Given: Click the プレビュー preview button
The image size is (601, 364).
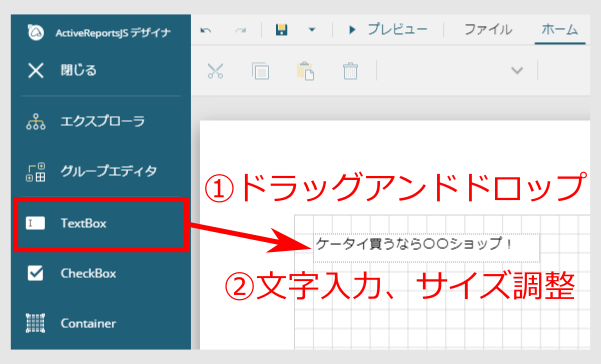Looking at the screenshot, I should click(x=388, y=30).
